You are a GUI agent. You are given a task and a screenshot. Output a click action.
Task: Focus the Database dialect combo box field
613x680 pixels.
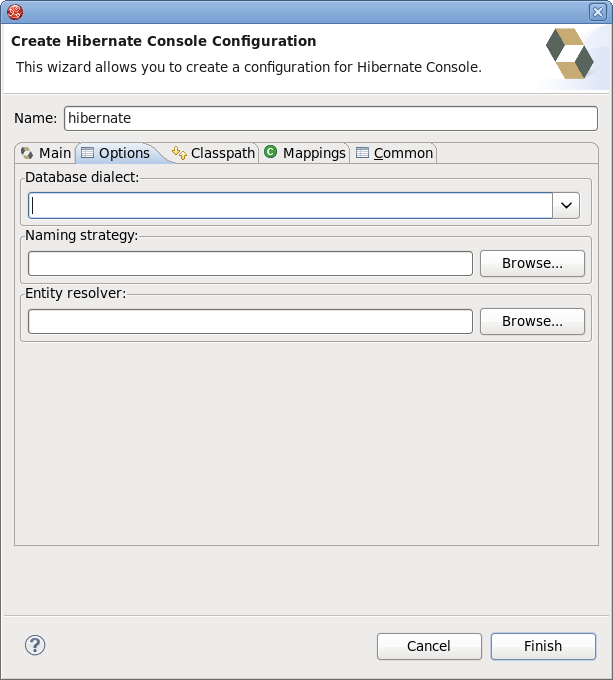pos(290,205)
